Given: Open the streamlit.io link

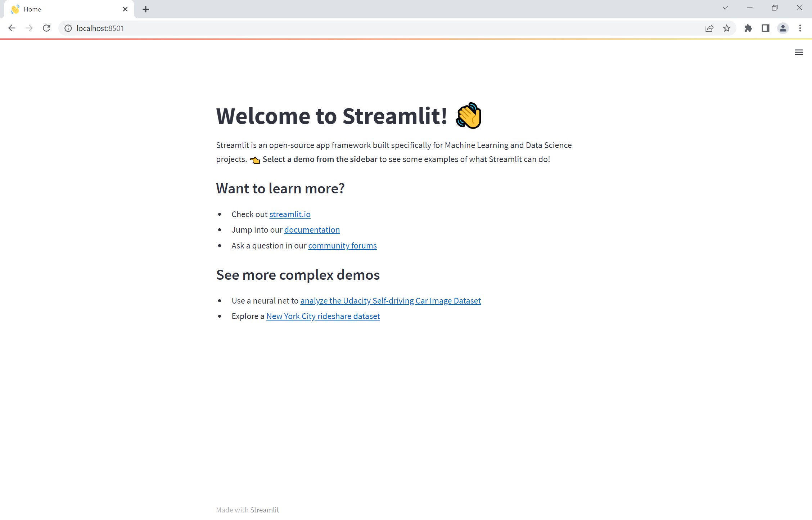Looking at the screenshot, I should point(290,214).
